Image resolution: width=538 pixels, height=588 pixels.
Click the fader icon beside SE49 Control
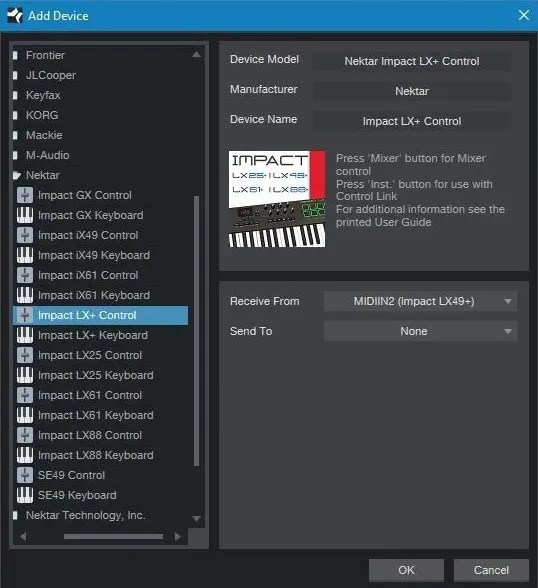(x=25, y=475)
